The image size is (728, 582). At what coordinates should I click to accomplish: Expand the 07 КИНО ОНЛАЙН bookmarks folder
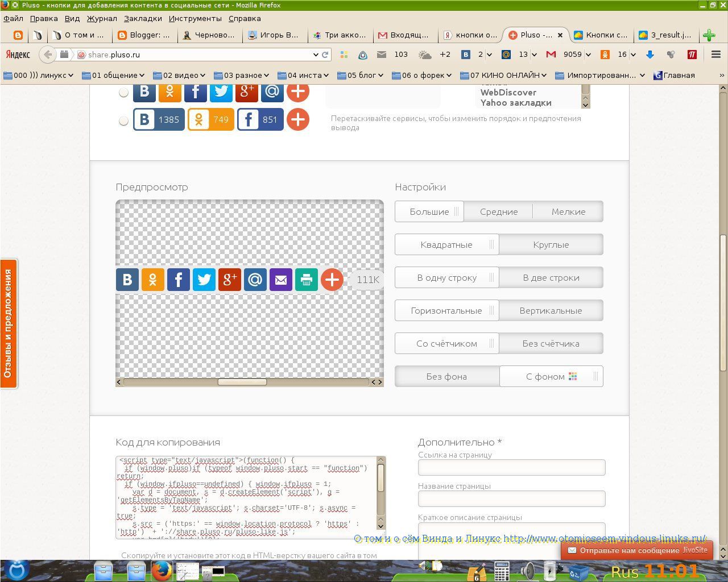pyautogui.click(x=503, y=75)
